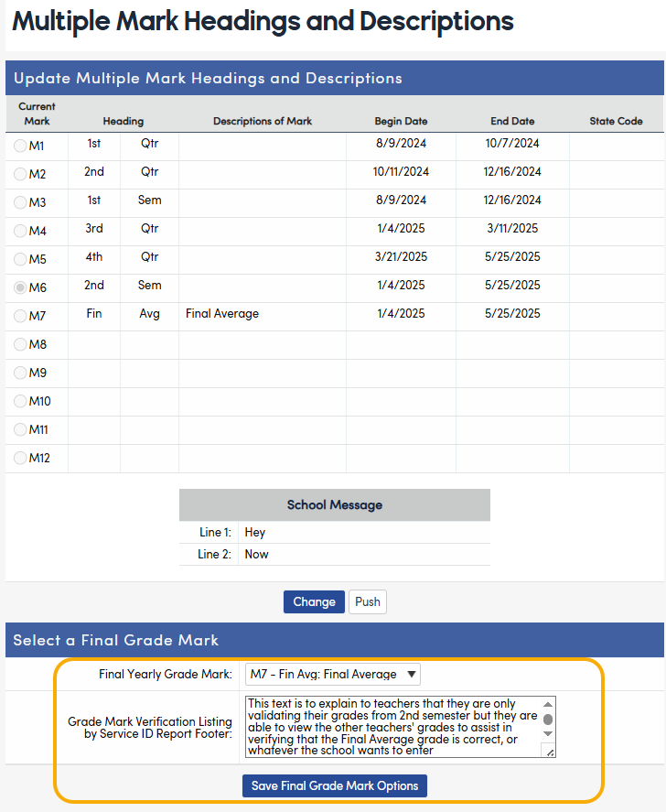Click the M7 begin date 1/4/2025
The image size is (666, 812).
(401, 314)
